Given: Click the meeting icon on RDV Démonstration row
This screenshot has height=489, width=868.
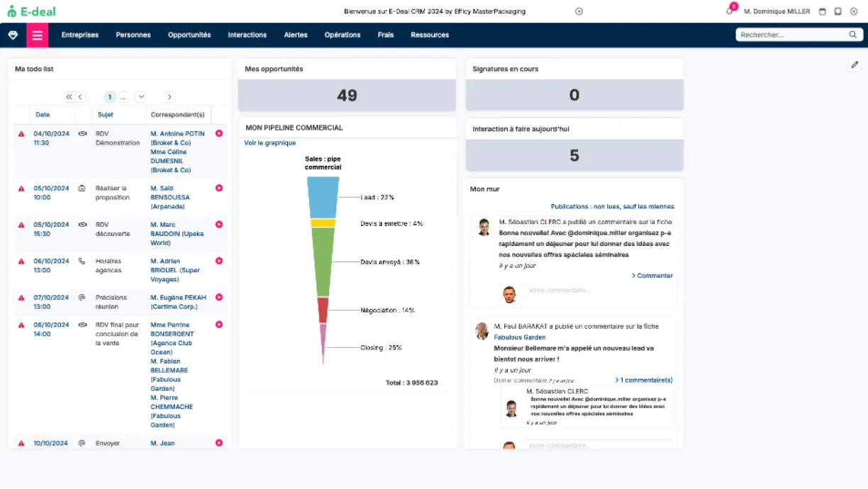Looking at the screenshot, I should 82,133.
